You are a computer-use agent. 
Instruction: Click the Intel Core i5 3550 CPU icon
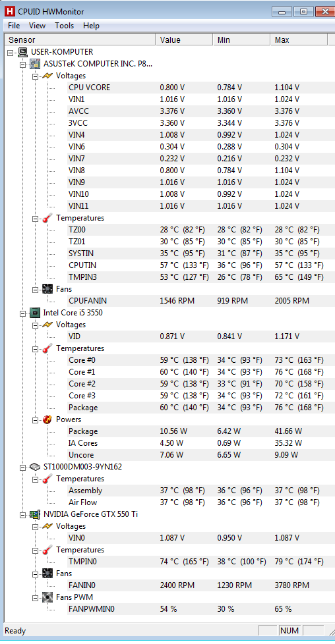tap(36, 313)
